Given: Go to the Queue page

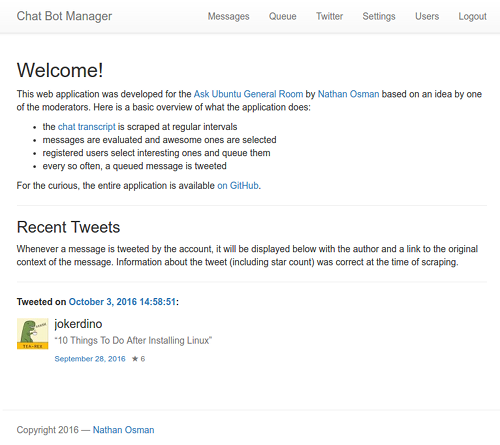Looking at the screenshot, I should (283, 16).
